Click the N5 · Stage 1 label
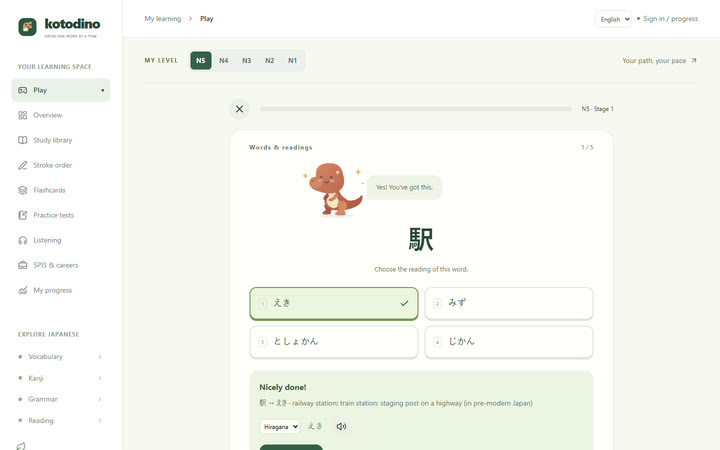The width and height of the screenshot is (720, 450). point(597,109)
